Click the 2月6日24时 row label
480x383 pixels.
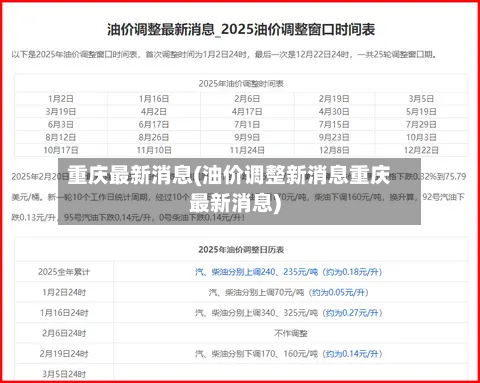(x=64, y=333)
